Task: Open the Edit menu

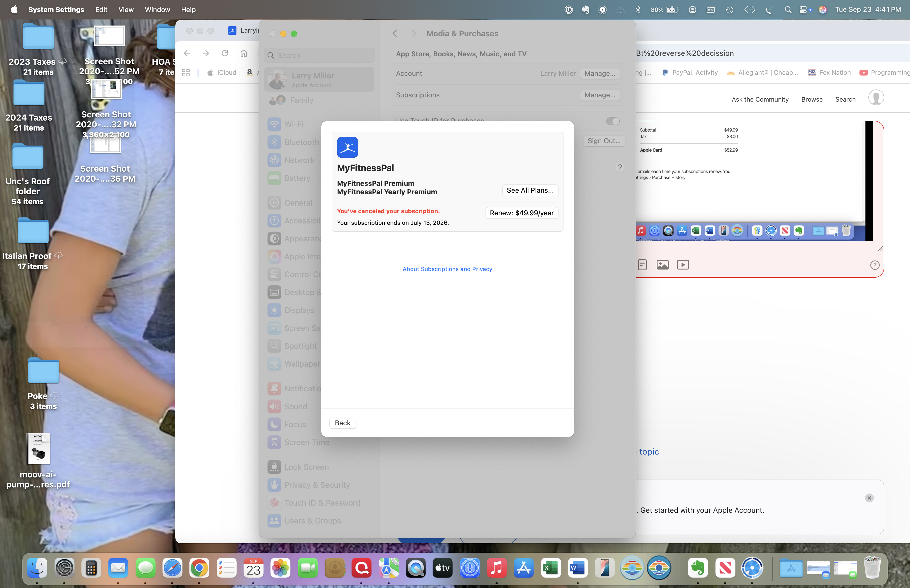Action: click(x=101, y=9)
